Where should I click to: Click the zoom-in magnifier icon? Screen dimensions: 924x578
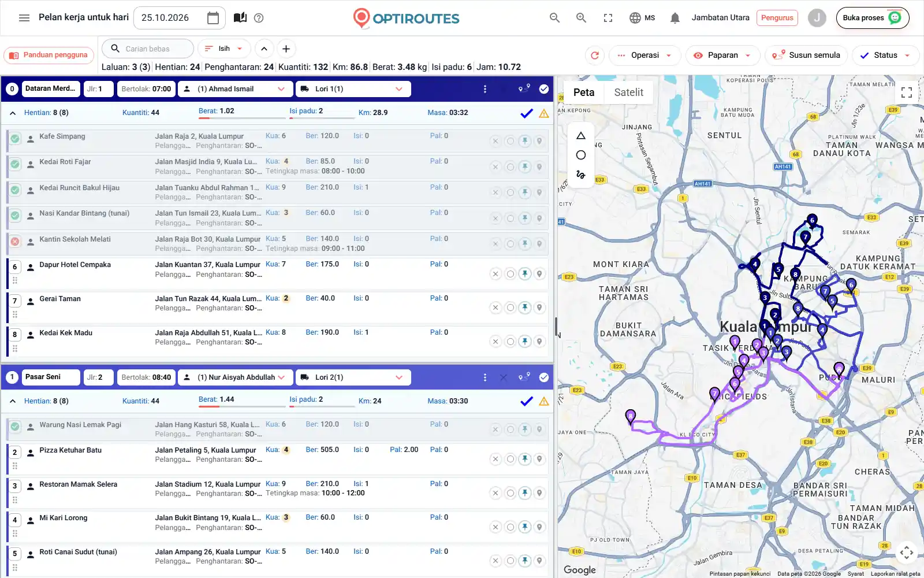point(582,18)
